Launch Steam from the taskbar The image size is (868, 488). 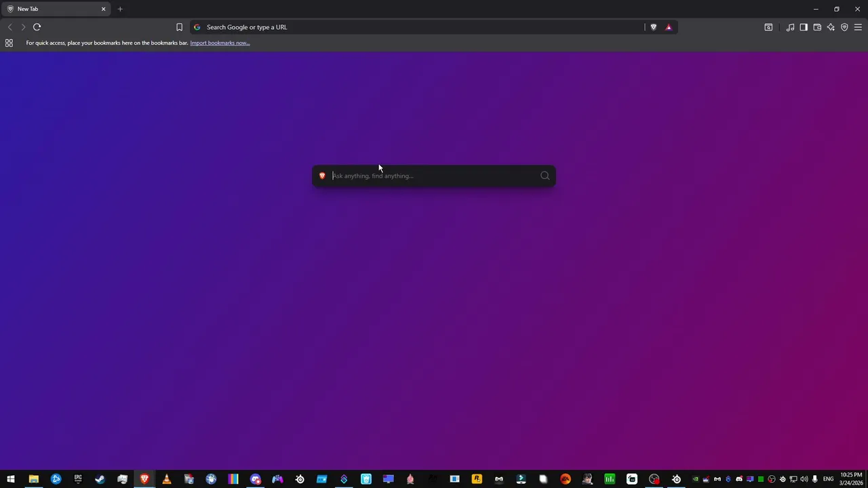[x=100, y=479]
